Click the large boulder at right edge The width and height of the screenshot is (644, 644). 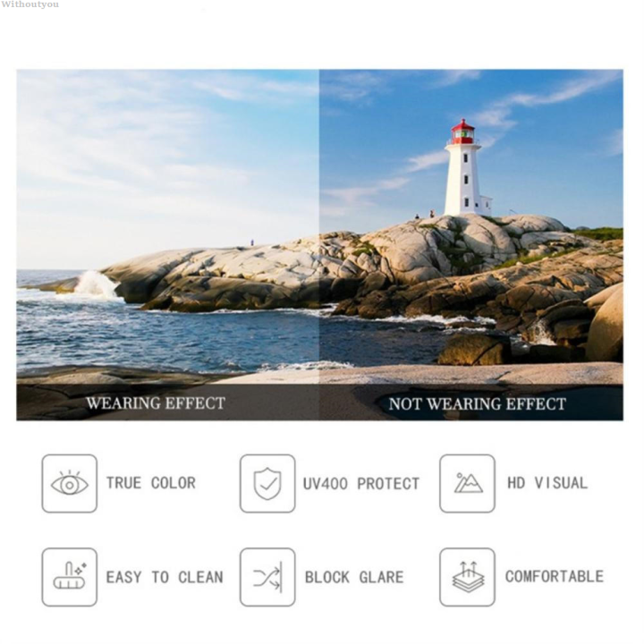coord(605,326)
